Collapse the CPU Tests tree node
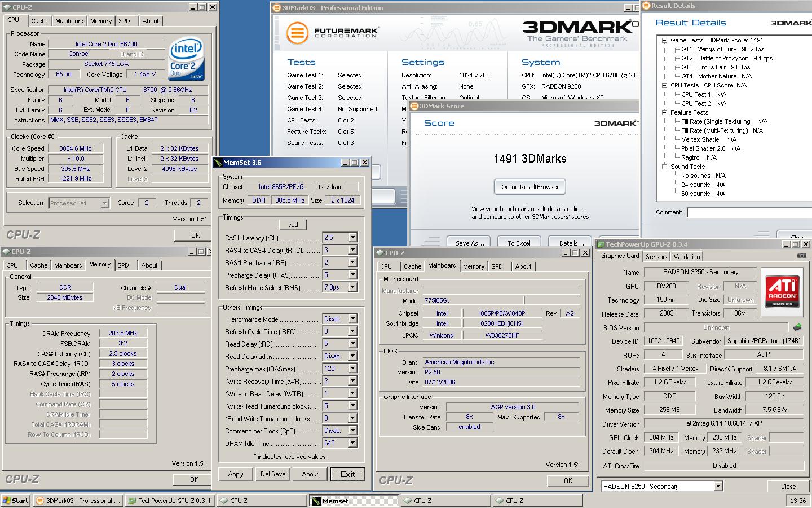The height and width of the screenshot is (508, 812). 665,85
